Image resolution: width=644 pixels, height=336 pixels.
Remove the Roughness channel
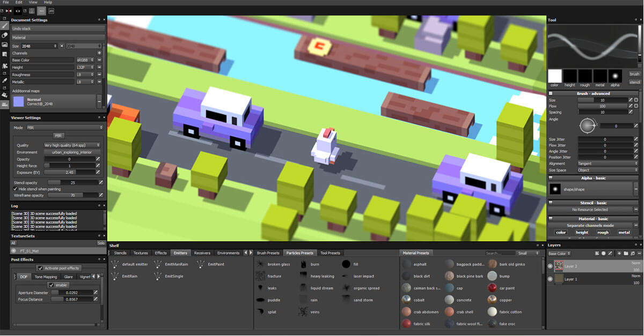(99, 74)
